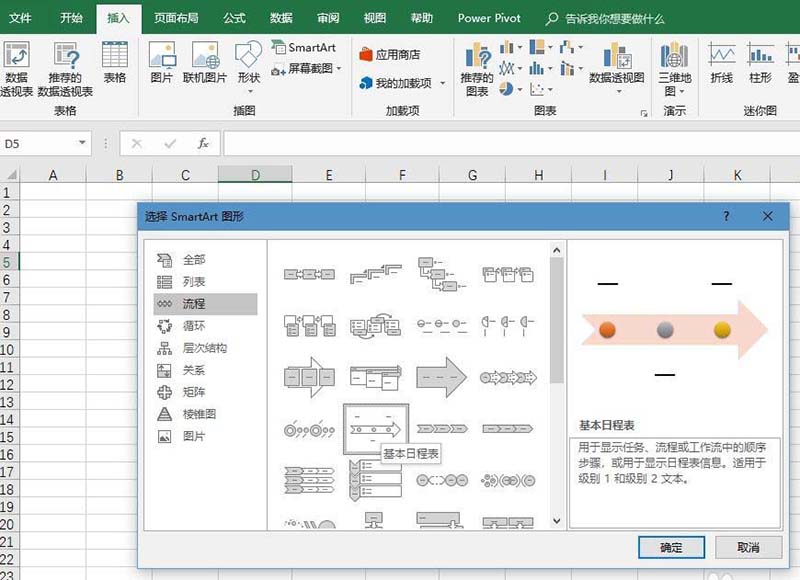Screen dimensions: 800x580
Task: Open SmartArt dialog help question mark
Action: (726, 216)
